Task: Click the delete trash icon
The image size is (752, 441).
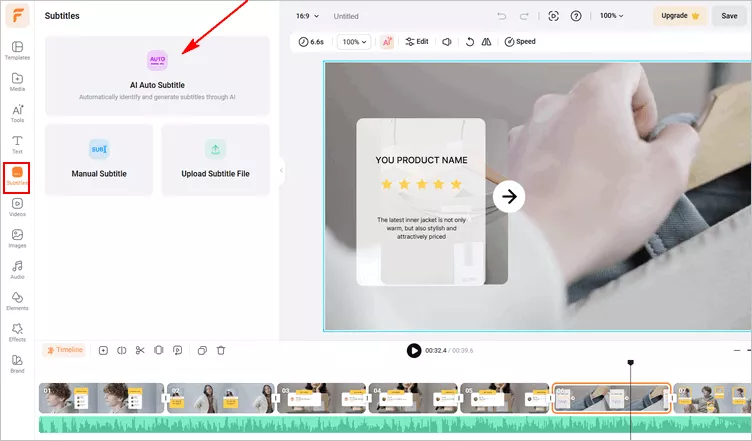Action: pyautogui.click(x=221, y=350)
